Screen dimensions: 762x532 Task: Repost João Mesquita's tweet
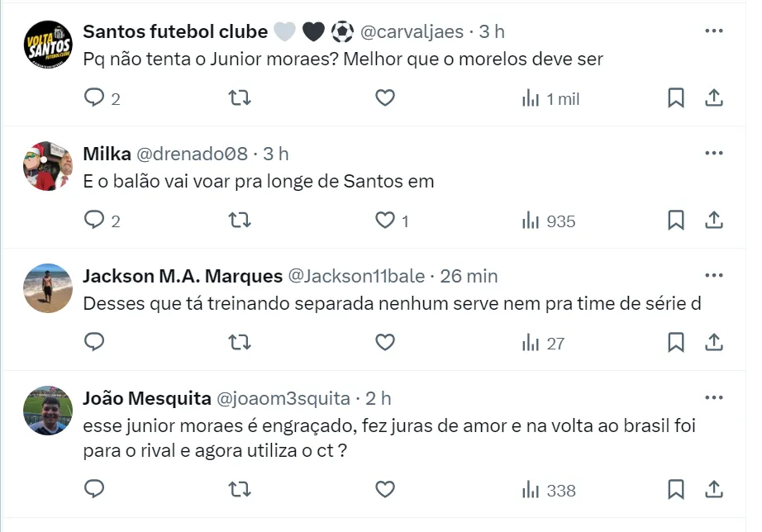pyautogui.click(x=240, y=490)
